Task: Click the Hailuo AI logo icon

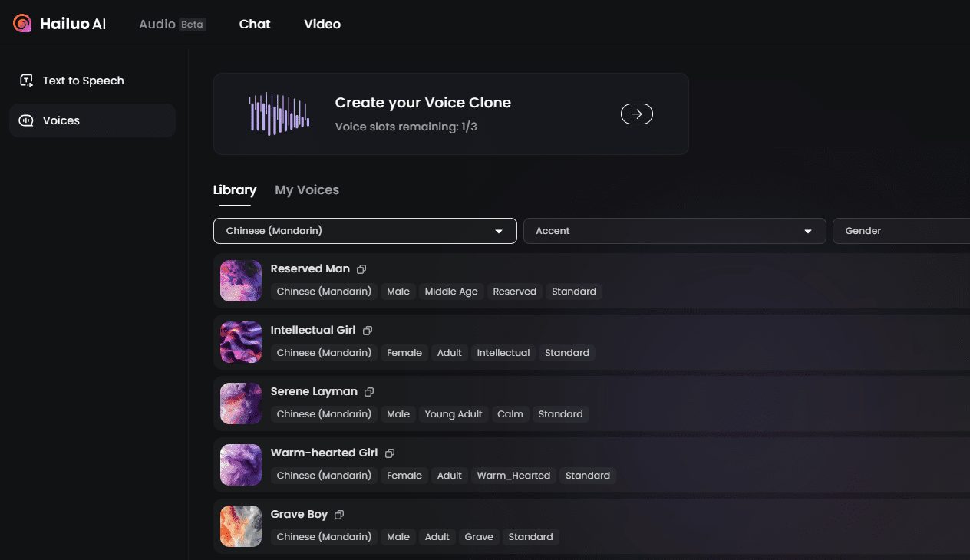Action: (23, 24)
